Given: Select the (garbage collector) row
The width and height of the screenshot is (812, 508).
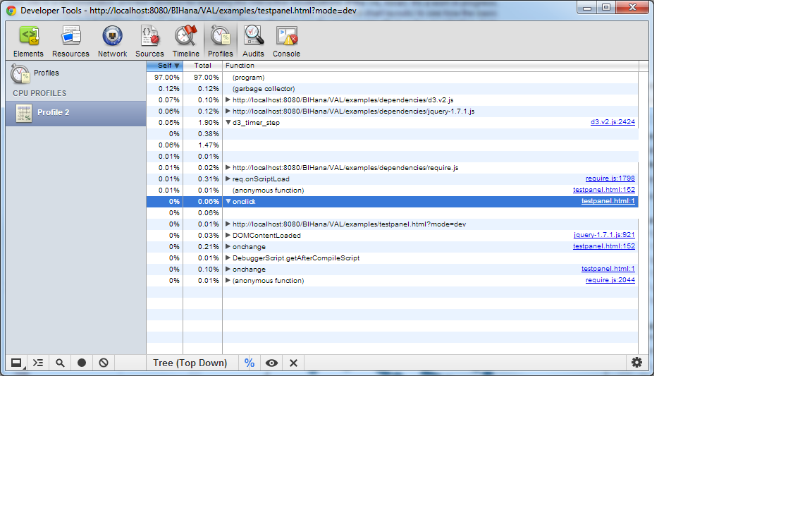Looking at the screenshot, I should click(x=392, y=89).
